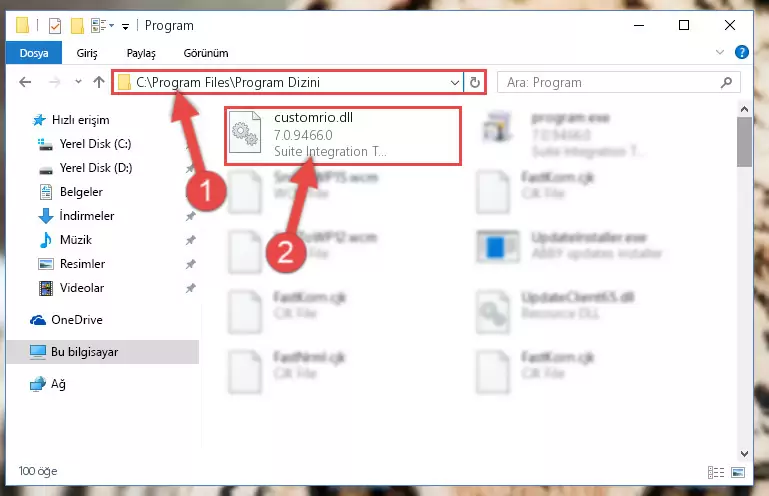Click the Back navigation arrow

[25, 82]
